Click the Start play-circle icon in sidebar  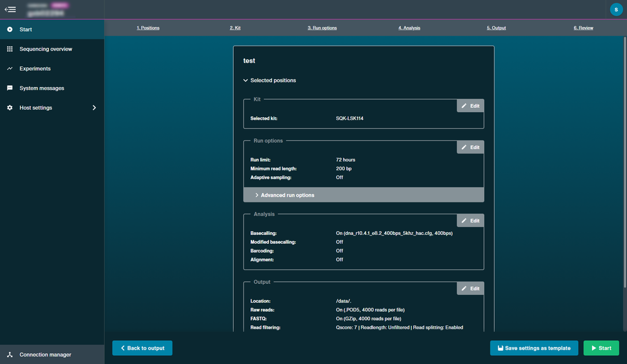click(x=9, y=29)
